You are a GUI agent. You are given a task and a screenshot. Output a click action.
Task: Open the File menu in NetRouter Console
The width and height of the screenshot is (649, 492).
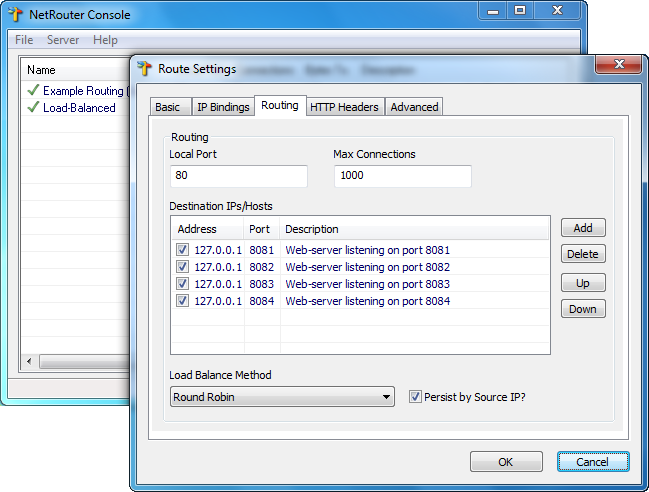tap(24, 40)
